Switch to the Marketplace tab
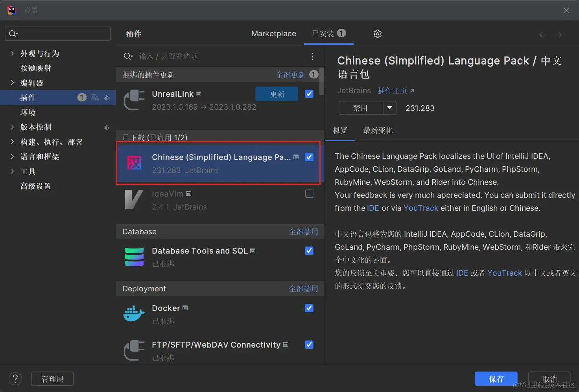Image resolution: width=579 pixels, height=392 pixels. click(x=274, y=34)
